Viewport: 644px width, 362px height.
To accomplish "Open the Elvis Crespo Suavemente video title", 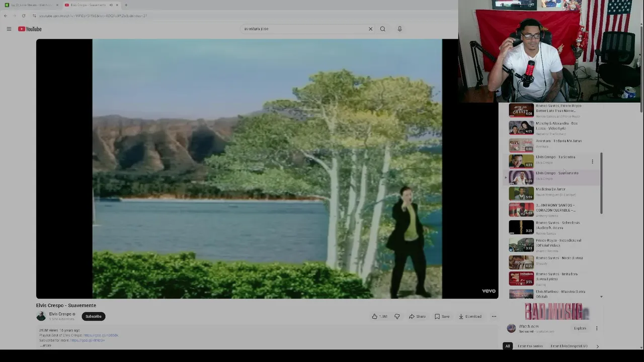I will (66, 305).
